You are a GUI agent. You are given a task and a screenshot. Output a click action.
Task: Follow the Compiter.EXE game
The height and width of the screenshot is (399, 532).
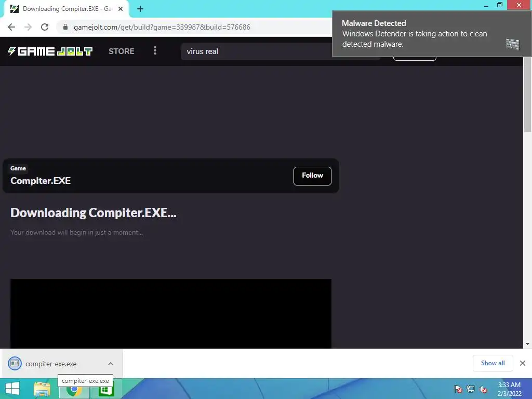point(312,176)
